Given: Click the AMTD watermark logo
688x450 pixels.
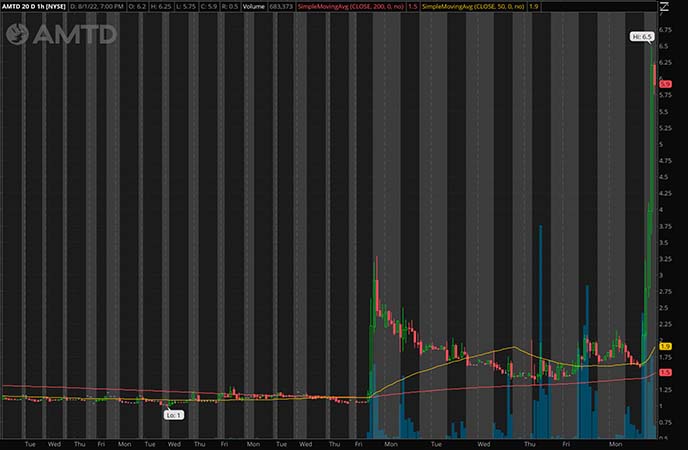Looking at the screenshot, I should click(x=60, y=34).
